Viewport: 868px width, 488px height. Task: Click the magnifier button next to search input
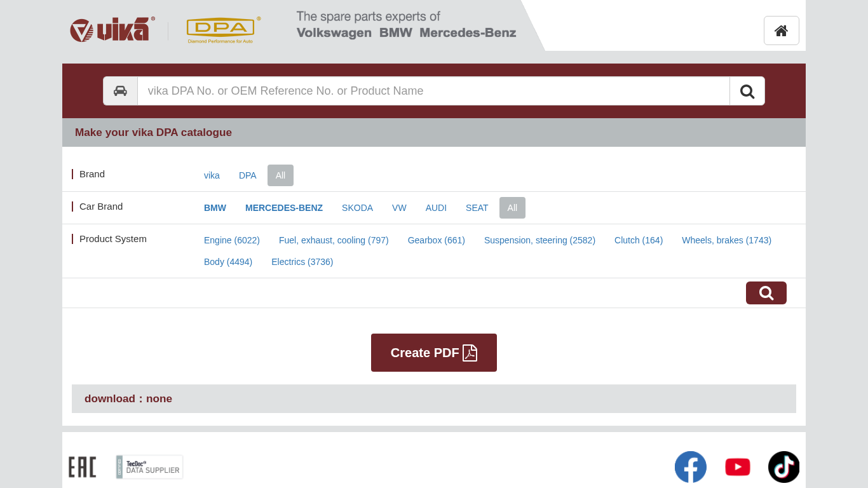pos(747,91)
